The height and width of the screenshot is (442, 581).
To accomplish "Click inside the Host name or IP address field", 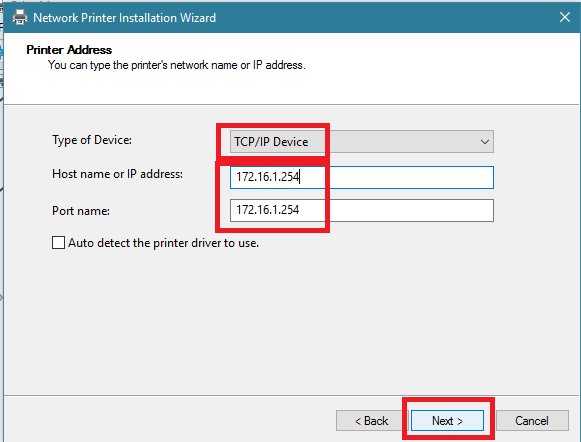I will [362, 177].
